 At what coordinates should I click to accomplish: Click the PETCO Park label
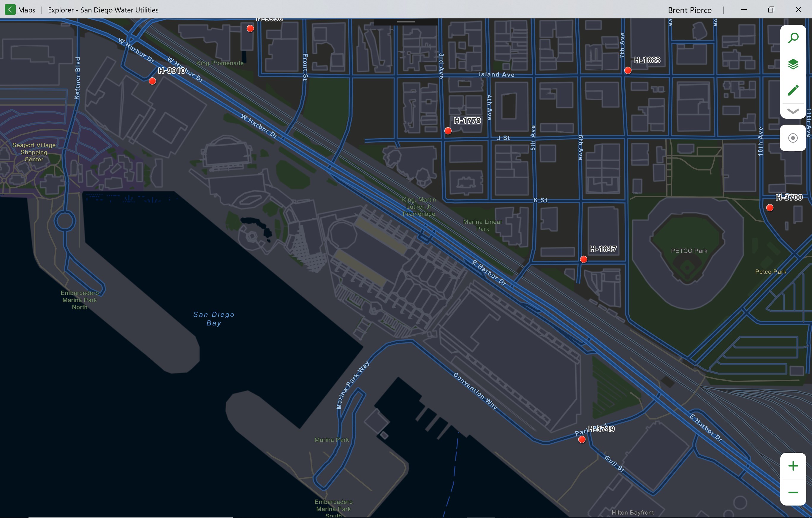click(689, 251)
